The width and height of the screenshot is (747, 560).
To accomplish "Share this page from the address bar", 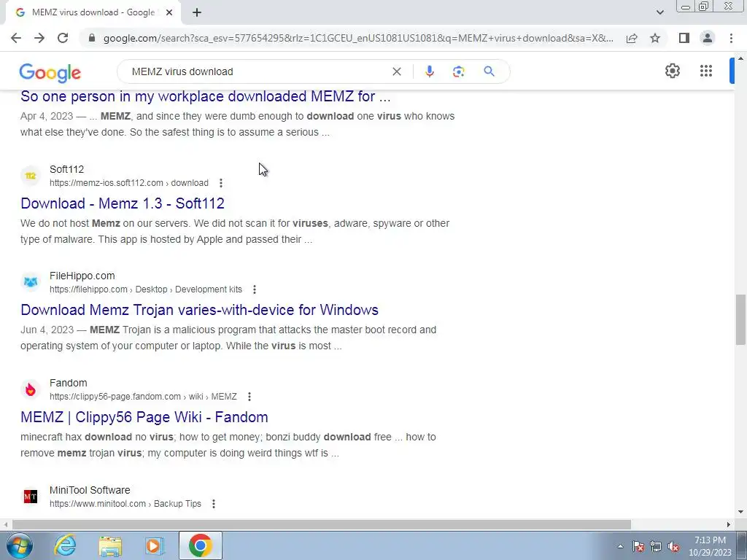I will (x=632, y=38).
